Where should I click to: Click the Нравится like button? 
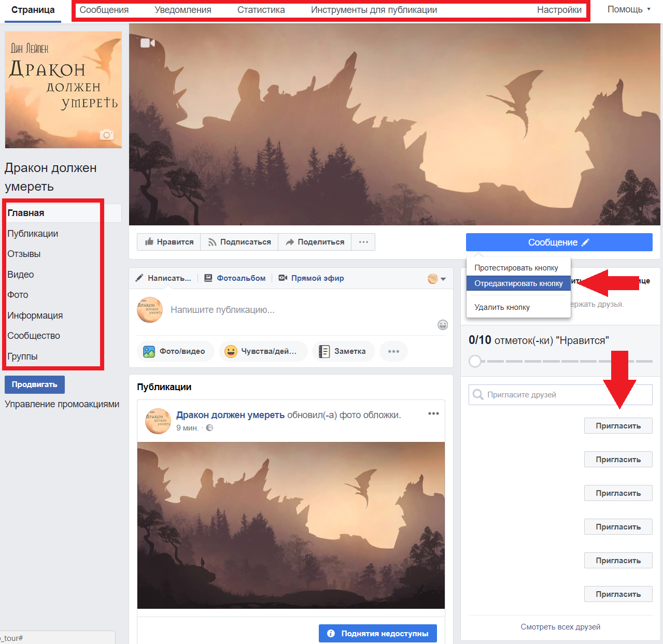click(169, 242)
